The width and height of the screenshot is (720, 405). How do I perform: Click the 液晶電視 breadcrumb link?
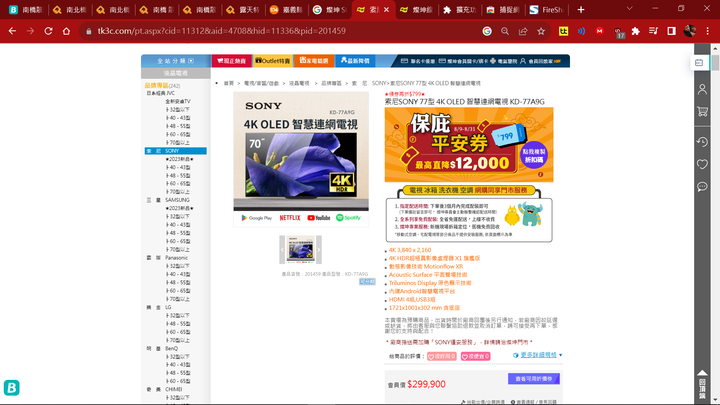(x=299, y=84)
